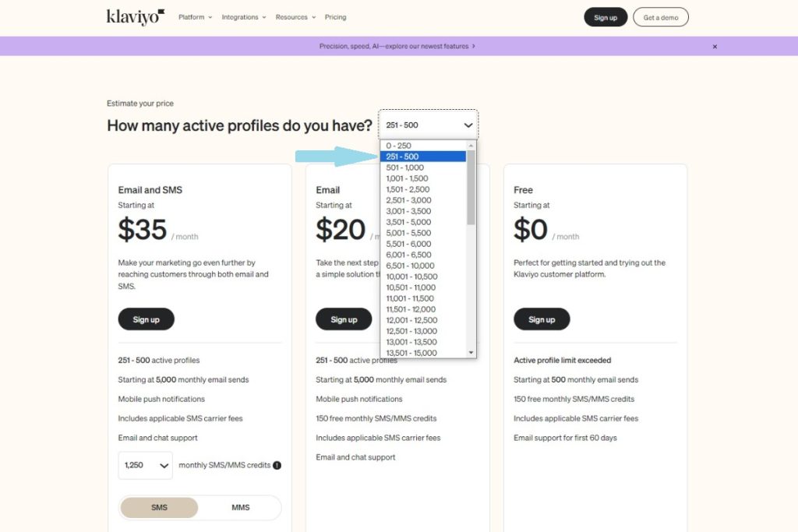The image size is (798, 532).
Task: Click the dropdown list scrollbar thumb
Action: (x=471, y=187)
